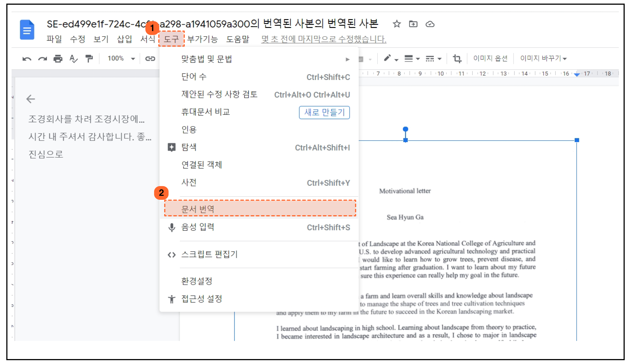The width and height of the screenshot is (631, 364).
Task: Click outline heading 진심으로
Action: tap(46, 154)
